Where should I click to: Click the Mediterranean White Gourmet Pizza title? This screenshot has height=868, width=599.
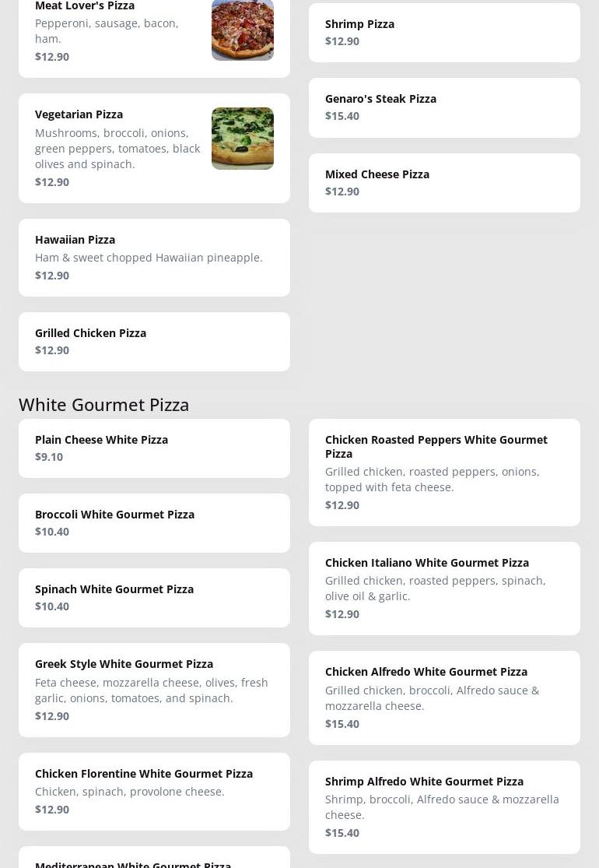tap(133, 863)
